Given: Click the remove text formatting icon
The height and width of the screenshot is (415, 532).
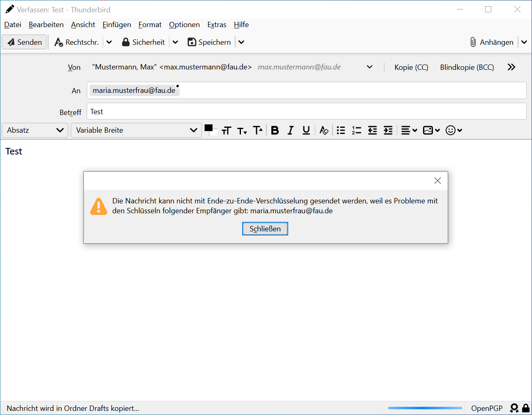Looking at the screenshot, I should (324, 130).
